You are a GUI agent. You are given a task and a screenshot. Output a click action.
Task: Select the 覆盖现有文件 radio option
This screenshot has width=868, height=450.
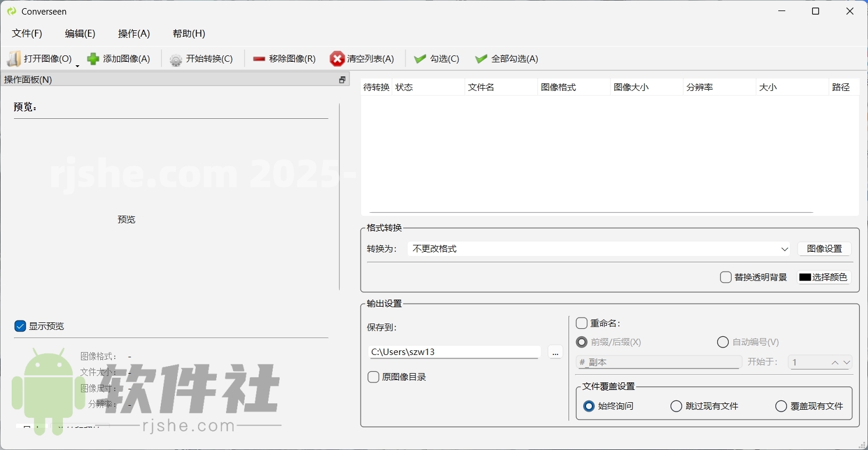[781, 406]
